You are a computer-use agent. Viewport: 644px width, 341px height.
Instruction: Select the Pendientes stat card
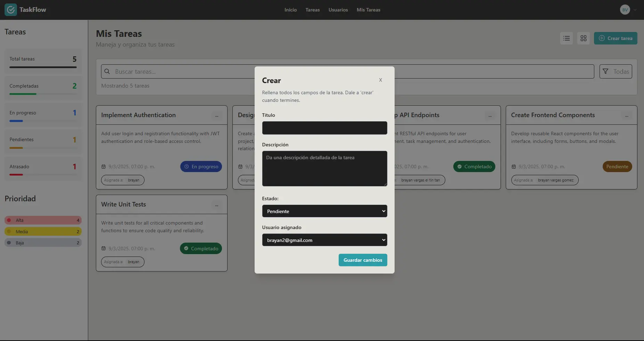click(x=43, y=142)
